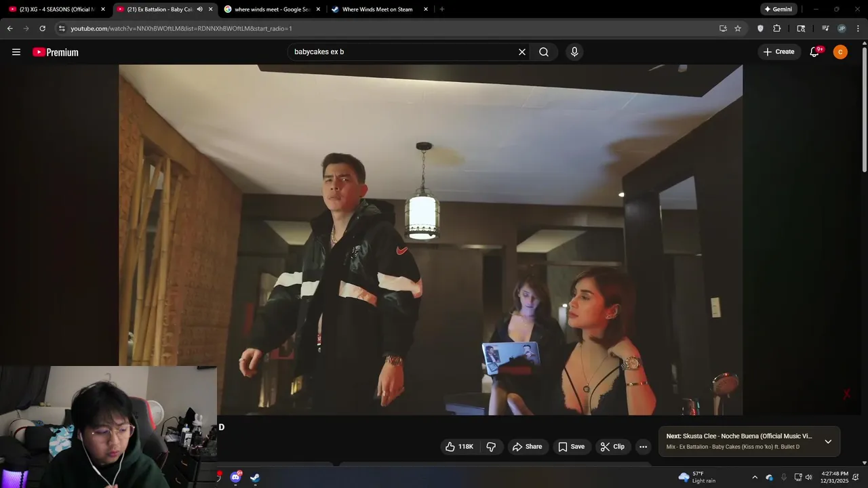Screen dimensions: 868x488
Task: Open Google Lens search icon in toolbar
Action: 801,28
